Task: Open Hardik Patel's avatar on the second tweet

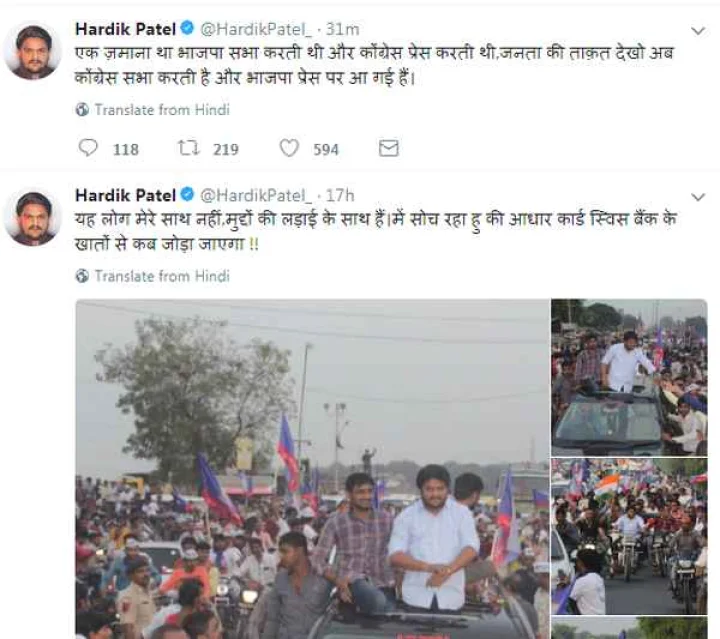Action: 33,217
